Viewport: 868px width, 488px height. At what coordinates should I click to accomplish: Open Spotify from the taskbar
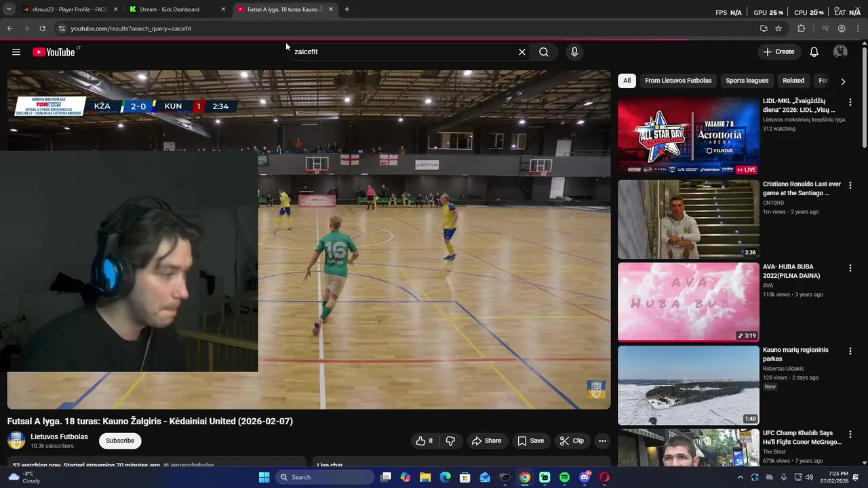click(565, 477)
